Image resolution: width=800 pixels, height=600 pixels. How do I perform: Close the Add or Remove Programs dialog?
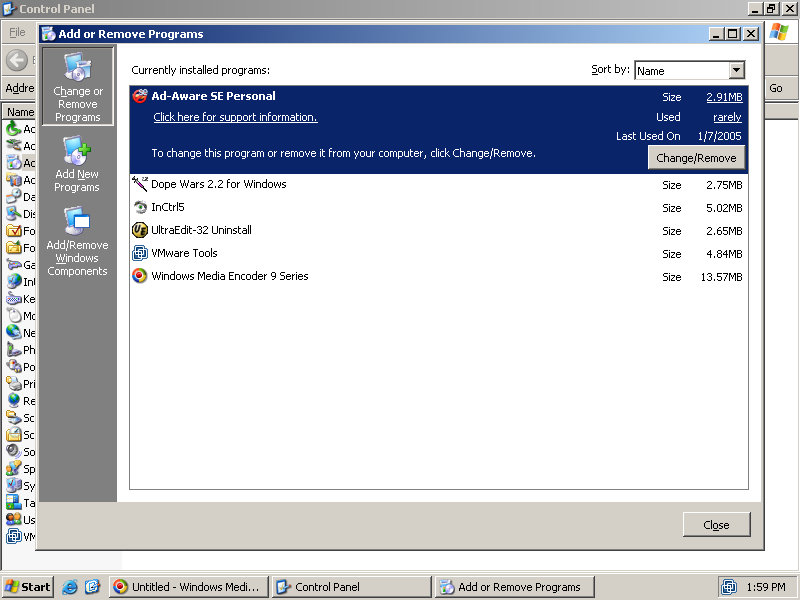pyautogui.click(x=716, y=524)
